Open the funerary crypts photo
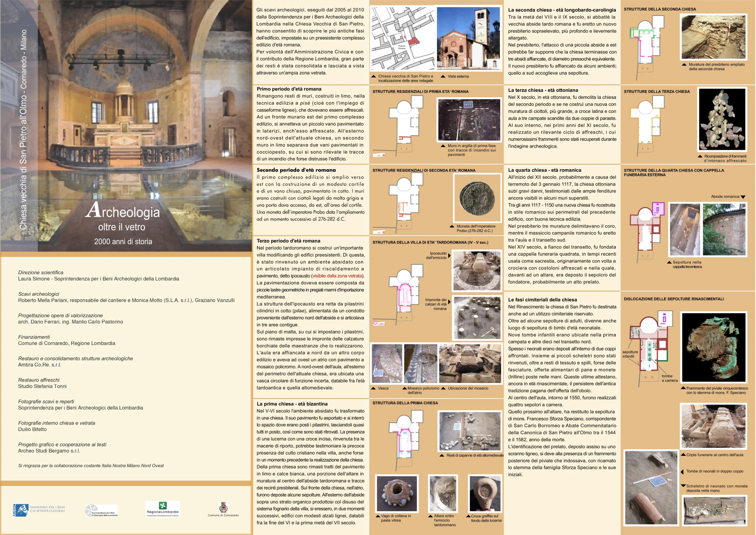 point(713,426)
